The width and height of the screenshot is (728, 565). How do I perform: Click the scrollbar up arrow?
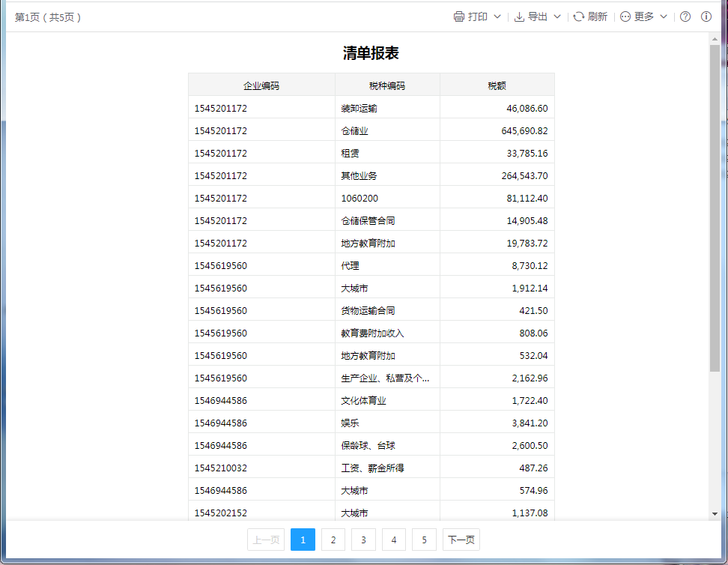[x=715, y=39]
